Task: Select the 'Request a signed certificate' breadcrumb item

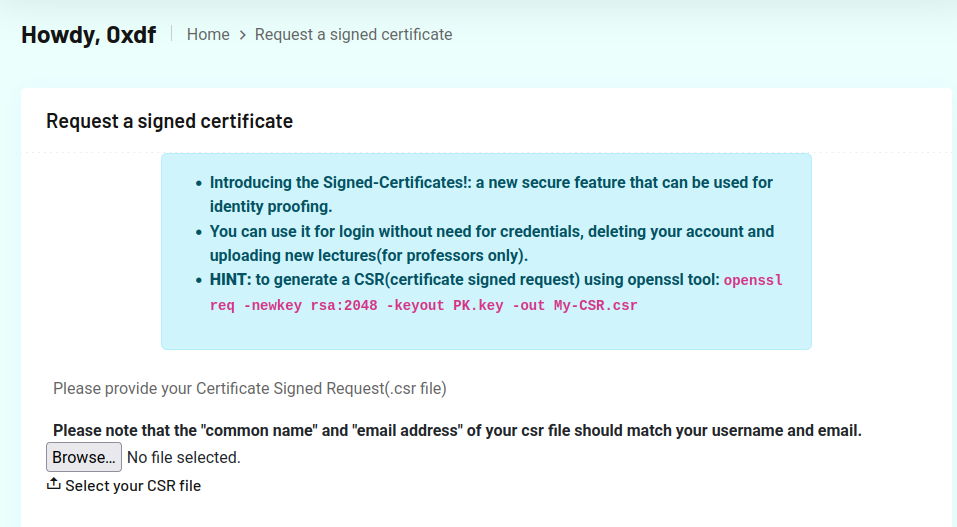Action: coord(353,35)
